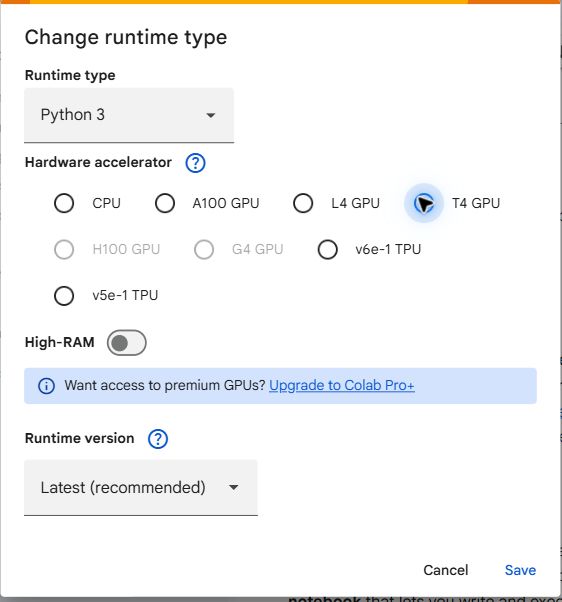Choose the v6e-1 TPU option
This screenshot has height=602, width=562.
328,250
